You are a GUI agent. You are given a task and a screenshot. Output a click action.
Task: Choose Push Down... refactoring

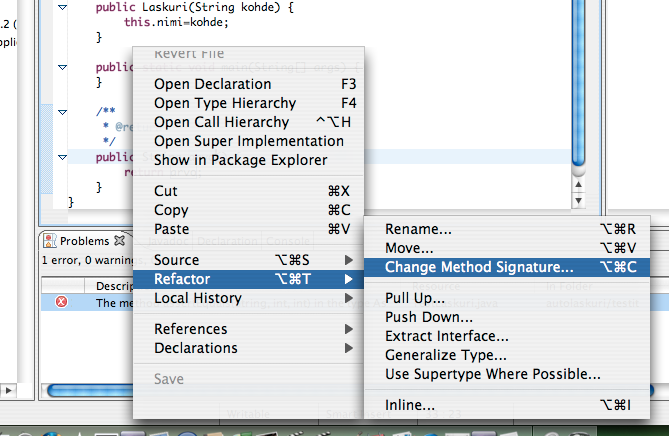click(507, 317)
